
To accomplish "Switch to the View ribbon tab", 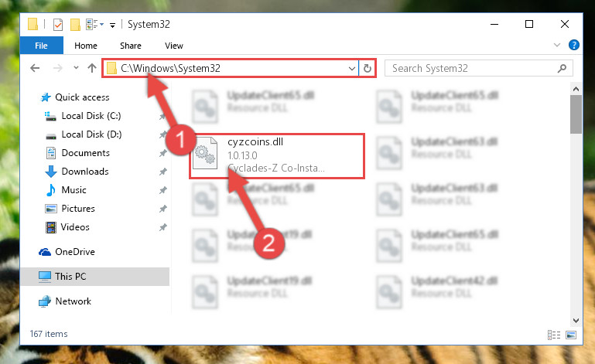I will point(174,46).
